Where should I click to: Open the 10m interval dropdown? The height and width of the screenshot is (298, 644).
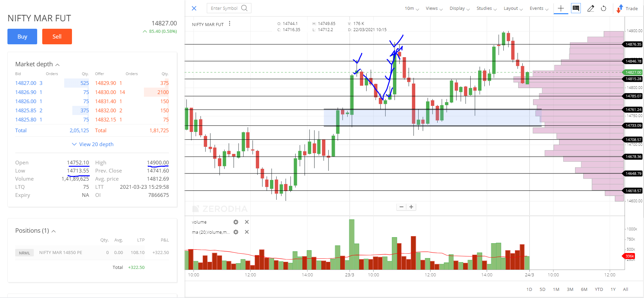(x=412, y=8)
